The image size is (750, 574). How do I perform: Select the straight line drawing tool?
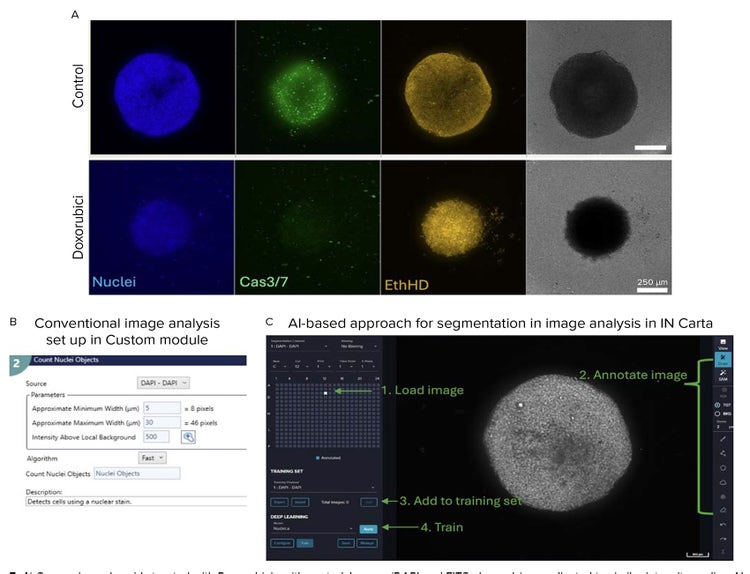coord(723,438)
